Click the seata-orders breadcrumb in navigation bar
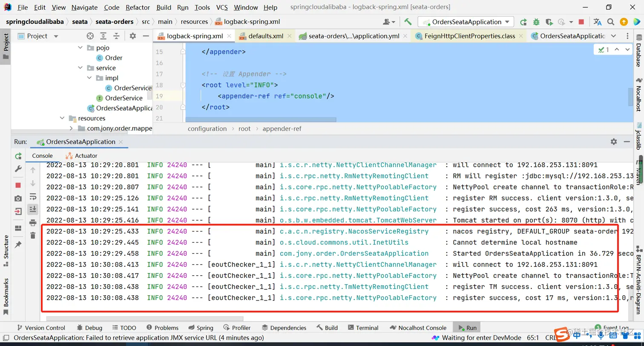The height and width of the screenshot is (346, 644). coord(114,22)
